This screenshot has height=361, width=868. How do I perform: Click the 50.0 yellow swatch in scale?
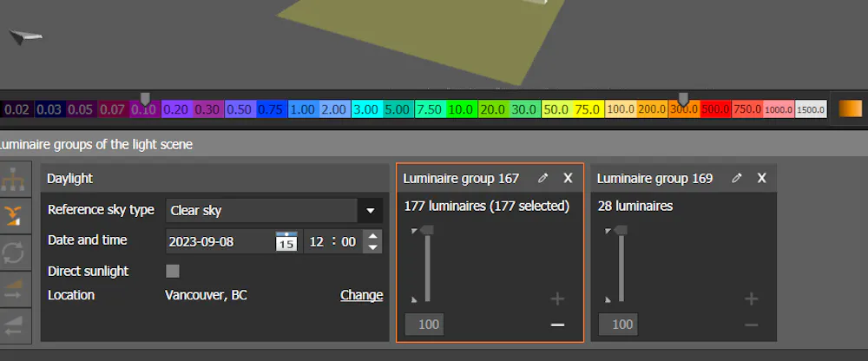coord(556,109)
